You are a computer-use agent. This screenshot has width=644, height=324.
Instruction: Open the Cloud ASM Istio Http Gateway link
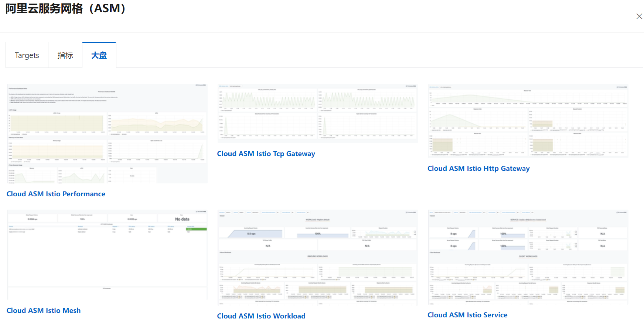(478, 168)
